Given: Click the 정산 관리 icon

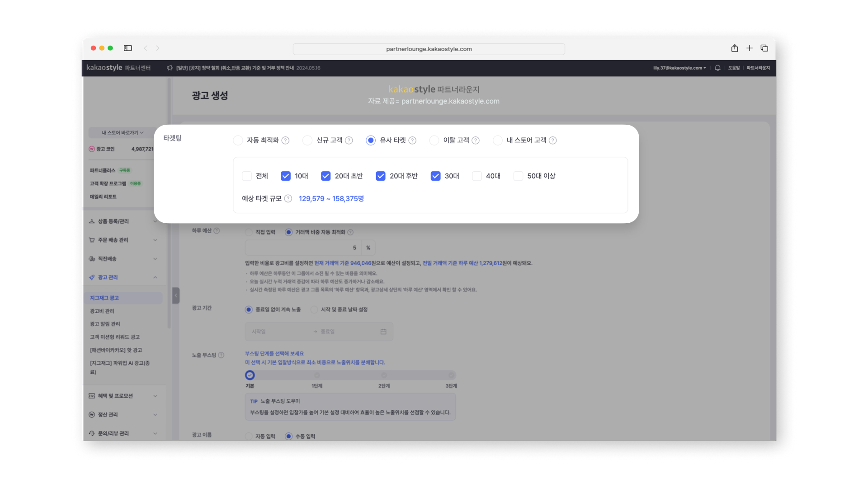Looking at the screenshot, I should (x=92, y=415).
